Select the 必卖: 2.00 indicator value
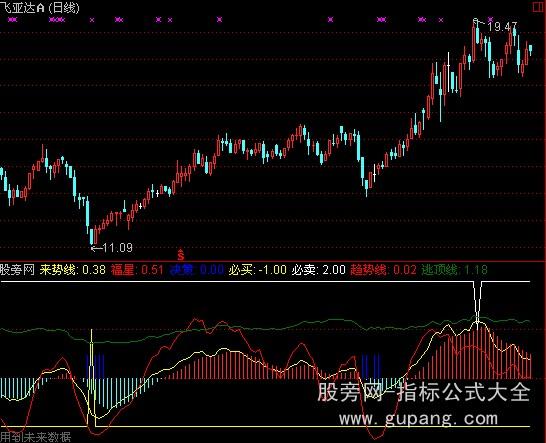546x443 pixels. pyautogui.click(x=318, y=270)
